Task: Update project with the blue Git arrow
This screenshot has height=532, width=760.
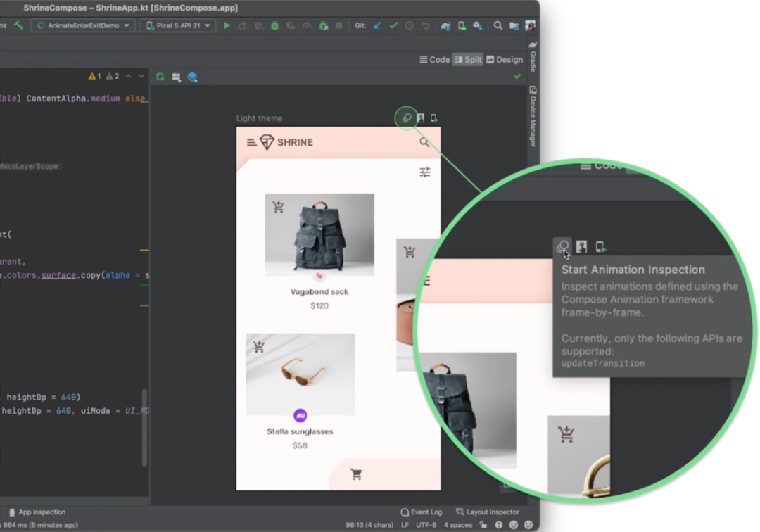Action: (377, 25)
